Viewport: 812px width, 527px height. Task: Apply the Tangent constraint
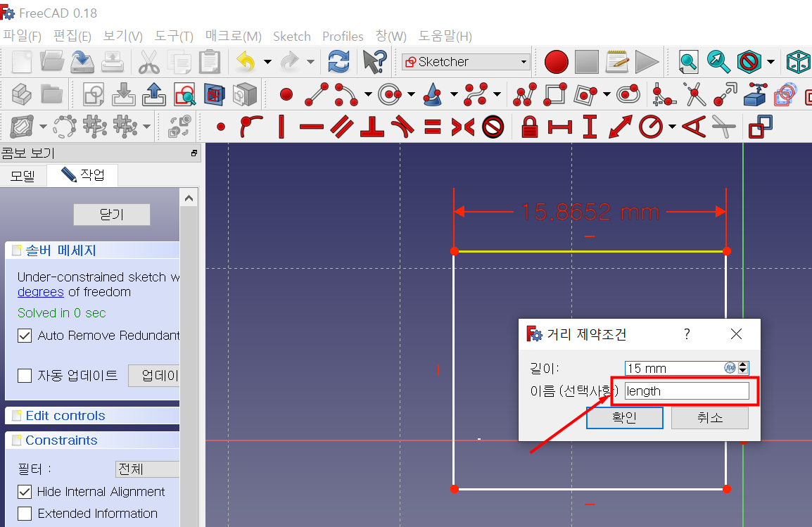pos(402,127)
